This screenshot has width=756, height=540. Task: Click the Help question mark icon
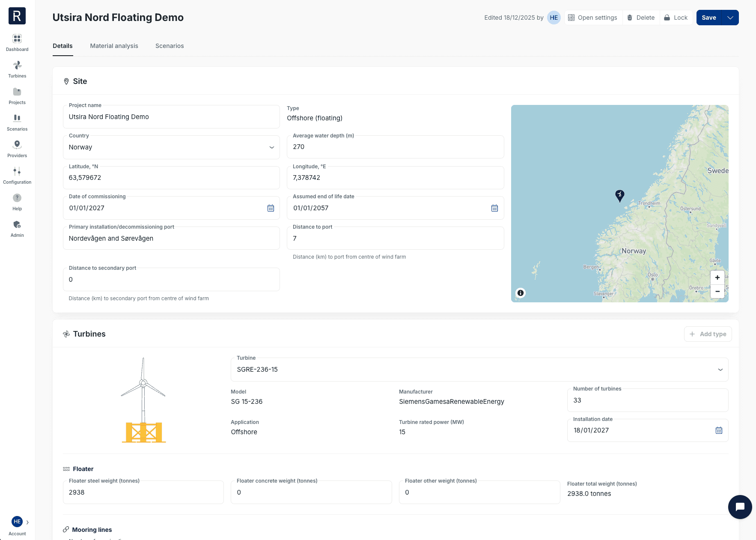pyautogui.click(x=17, y=198)
